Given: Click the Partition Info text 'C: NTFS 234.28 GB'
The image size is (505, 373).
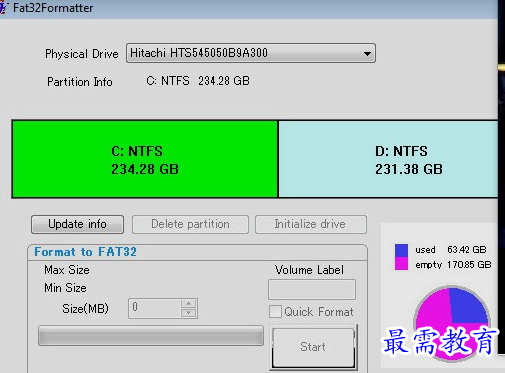Looking at the screenshot, I should (x=198, y=81).
